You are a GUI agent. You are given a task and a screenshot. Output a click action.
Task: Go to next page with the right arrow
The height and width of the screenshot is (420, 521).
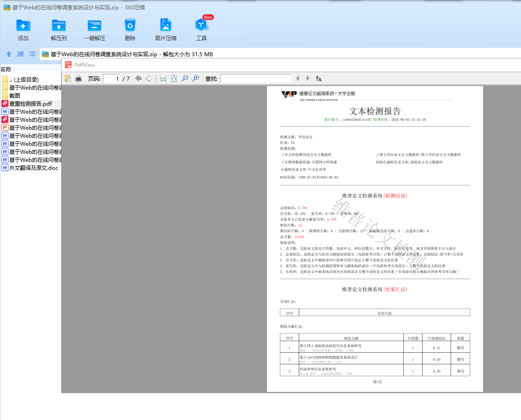(149, 78)
